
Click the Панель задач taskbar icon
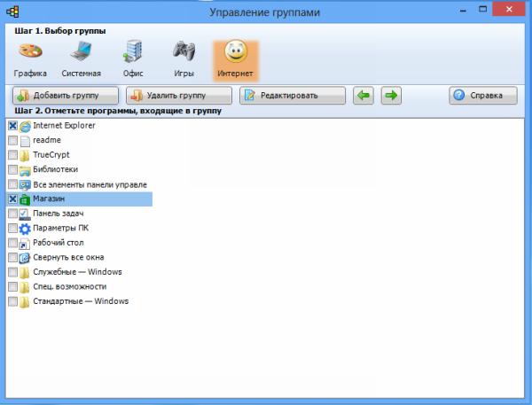click(x=25, y=214)
